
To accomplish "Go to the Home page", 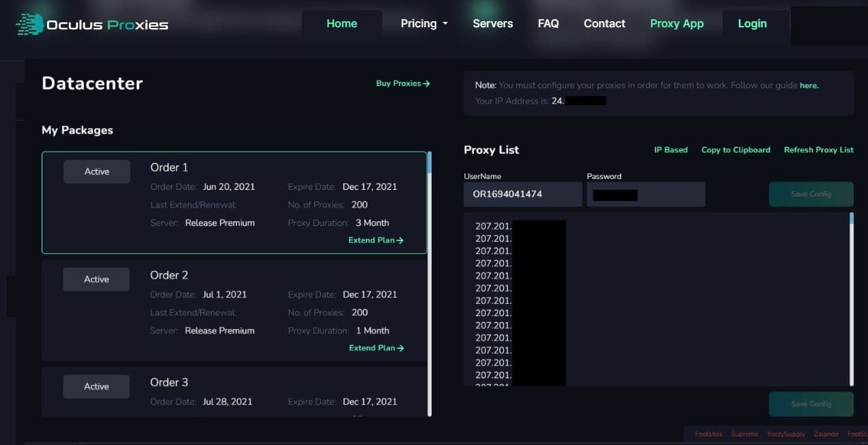I will point(341,23).
